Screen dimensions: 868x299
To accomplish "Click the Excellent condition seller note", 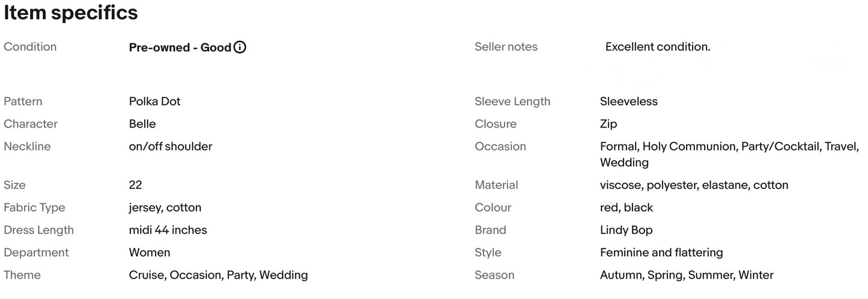I will (x=657, y=47).
